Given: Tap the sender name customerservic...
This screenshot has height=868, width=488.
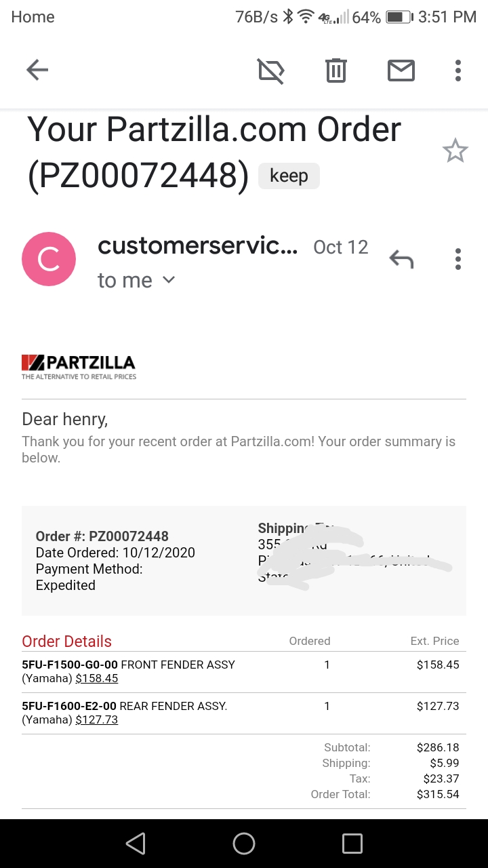Looking at the screenshot, I should pyautogui.click(x=197, y=245).
